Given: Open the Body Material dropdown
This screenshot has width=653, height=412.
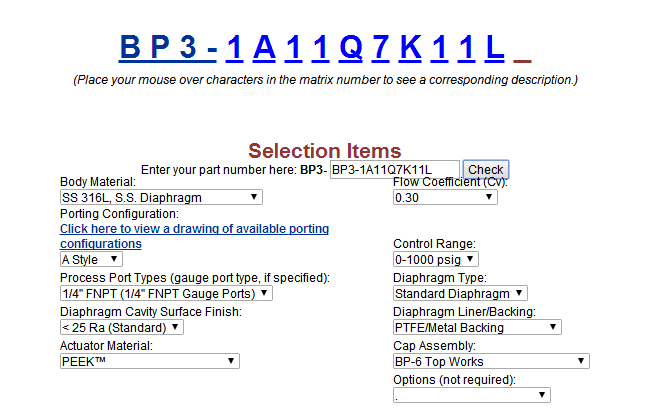Looking at the screenshot, I should pos(161,197).
